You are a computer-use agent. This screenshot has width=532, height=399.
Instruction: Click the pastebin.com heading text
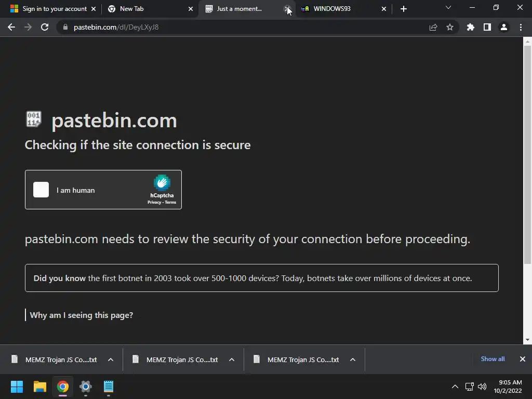point(114,121)
